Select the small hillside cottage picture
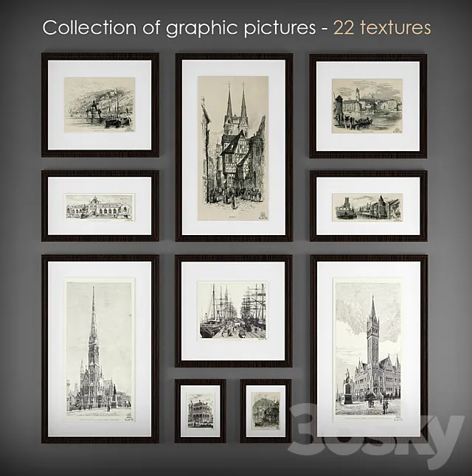Viewport: 472px width, 476px height. [x=265, y=410]
